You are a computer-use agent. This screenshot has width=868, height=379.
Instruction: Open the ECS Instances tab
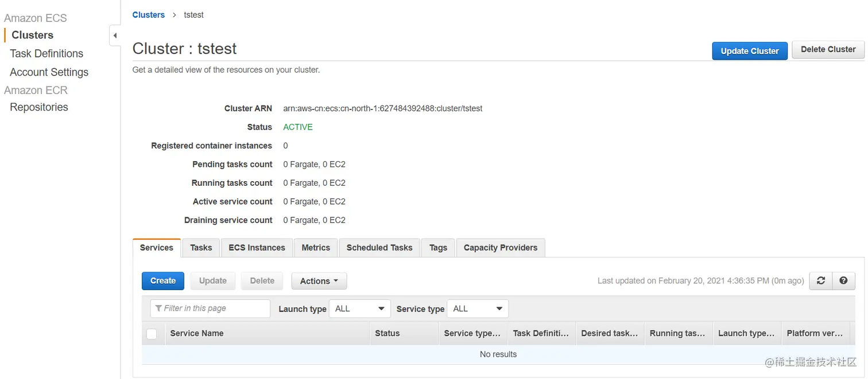click(x=257, y=248)
